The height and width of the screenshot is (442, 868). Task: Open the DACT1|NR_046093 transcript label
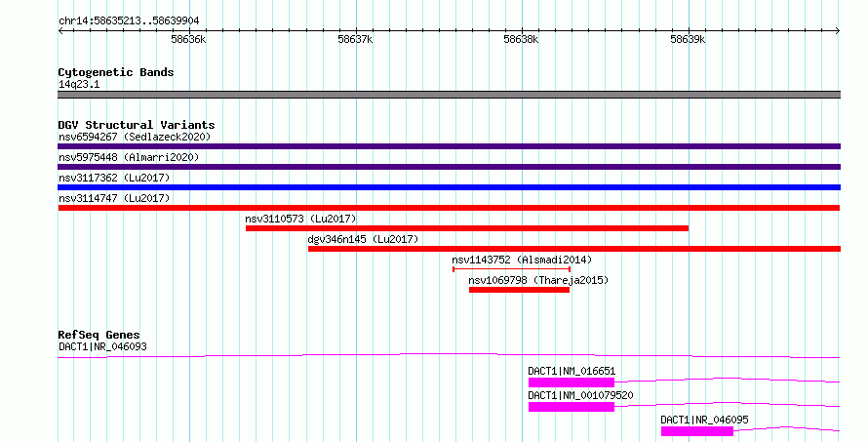click(x=103, y=346)
